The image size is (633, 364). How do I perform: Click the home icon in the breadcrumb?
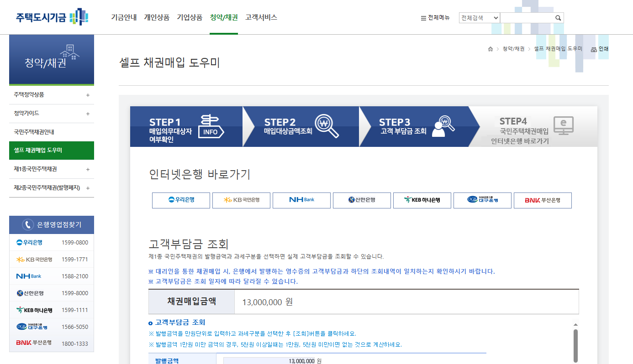(491, 48)
